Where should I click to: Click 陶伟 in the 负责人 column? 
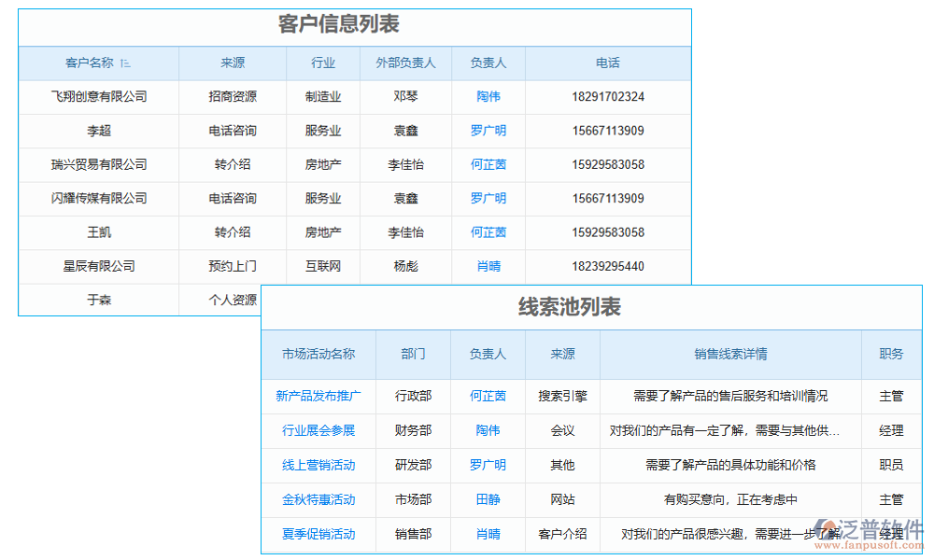(x=487, y=96)
